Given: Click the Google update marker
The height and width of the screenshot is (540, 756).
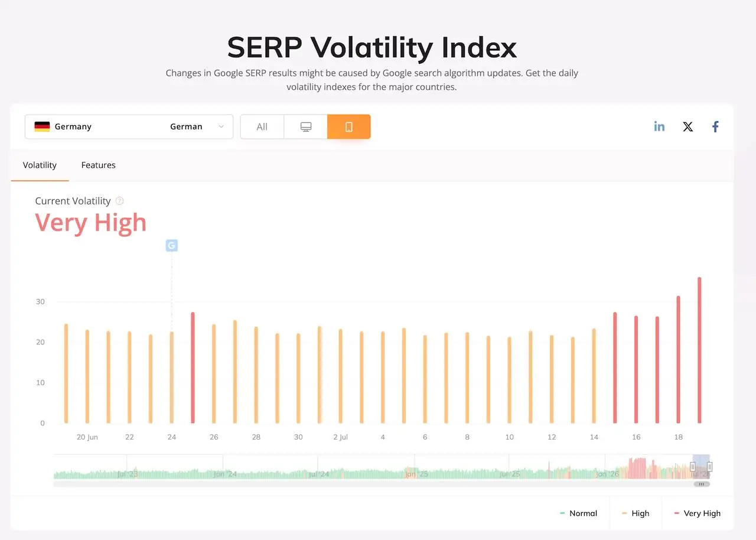Looking at the screenshot, I should pos(172,245).
